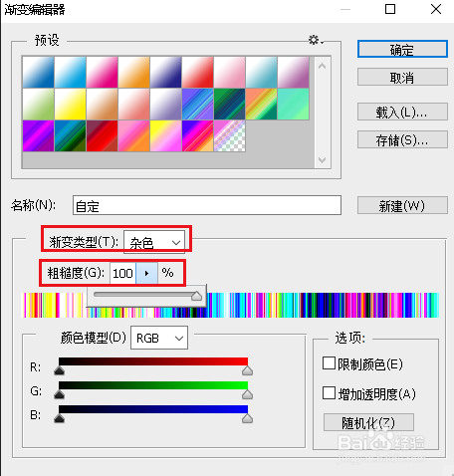
Task: Open the 颜色模型 RGB dropdown
Action: (159, 338)
